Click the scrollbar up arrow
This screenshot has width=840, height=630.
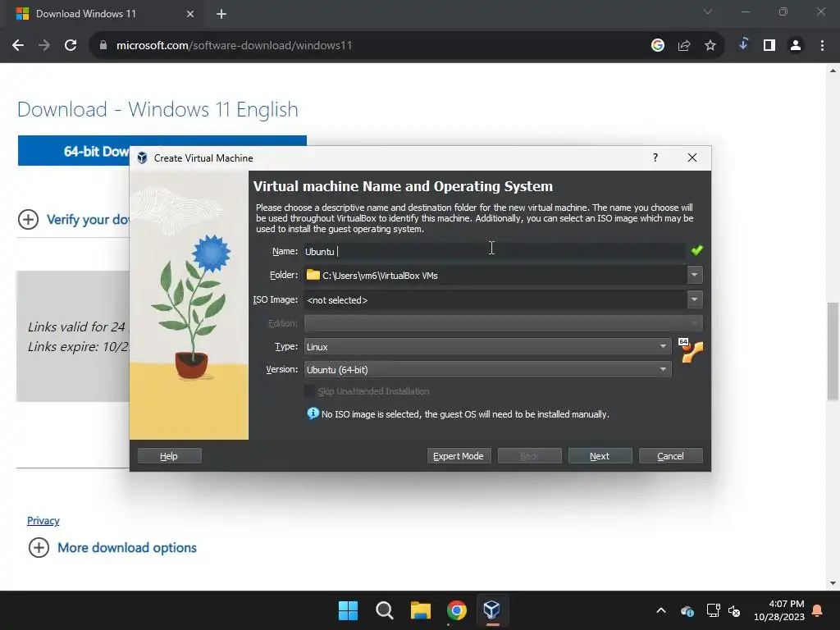833,71
